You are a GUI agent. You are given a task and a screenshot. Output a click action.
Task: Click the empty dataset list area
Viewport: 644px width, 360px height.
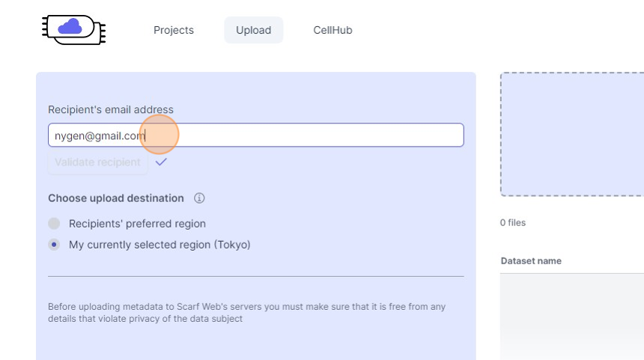572,314
